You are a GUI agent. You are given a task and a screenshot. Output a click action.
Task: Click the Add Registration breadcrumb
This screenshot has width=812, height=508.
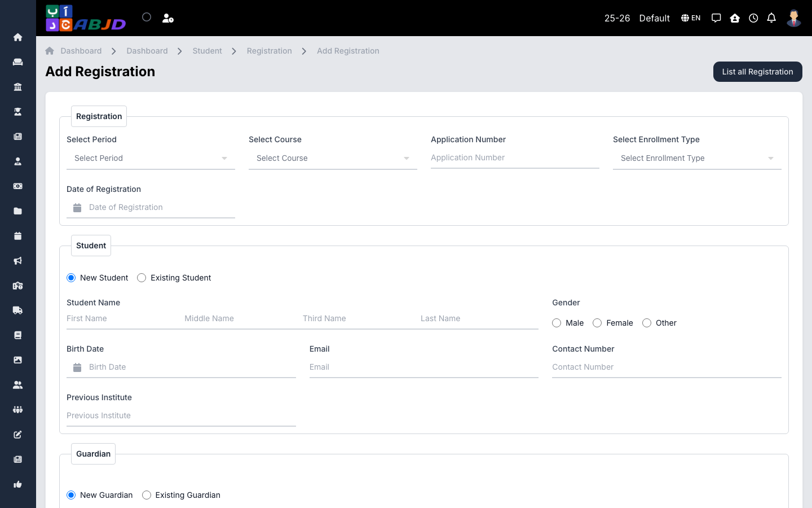348,51
